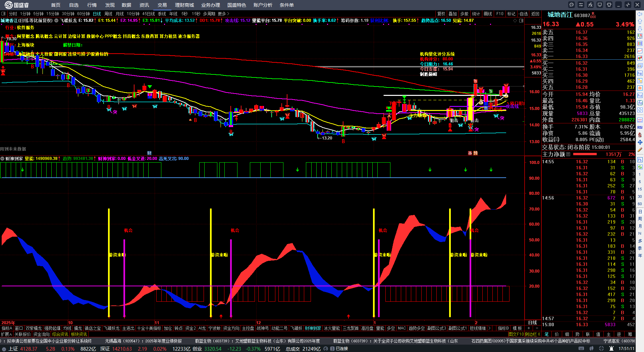Open the F10 company info sidebar icon
Viewport: 644px width, 352px height.
click(640, 73)
